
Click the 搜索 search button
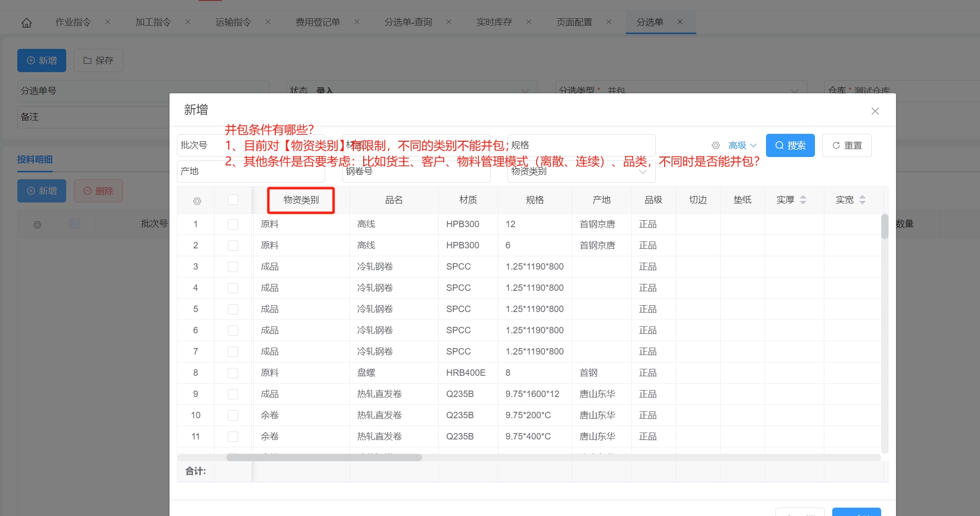tap(790, 146)
